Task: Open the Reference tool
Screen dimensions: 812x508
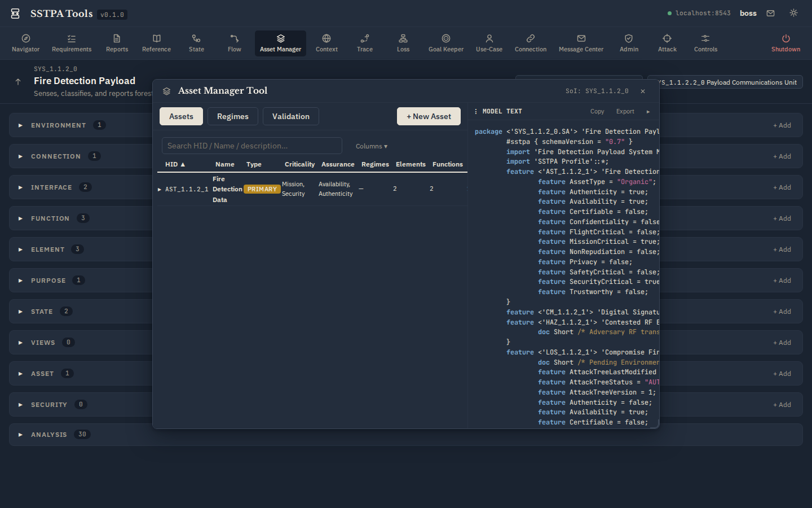Action: (156, 43)
